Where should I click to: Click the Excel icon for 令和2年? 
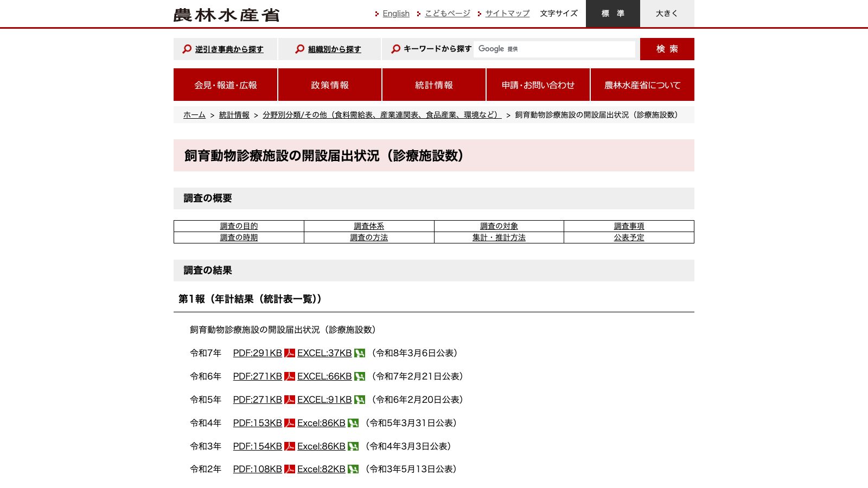[x=353, y=469]
